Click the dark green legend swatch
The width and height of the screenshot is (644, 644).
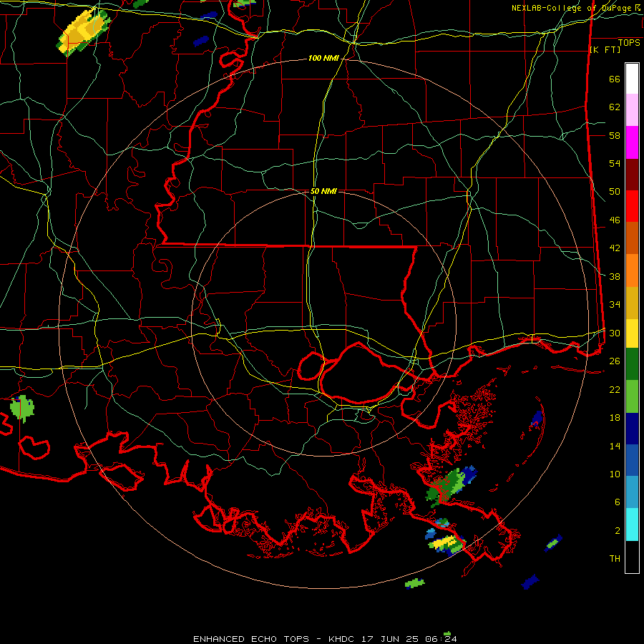(x=632, y=364)
